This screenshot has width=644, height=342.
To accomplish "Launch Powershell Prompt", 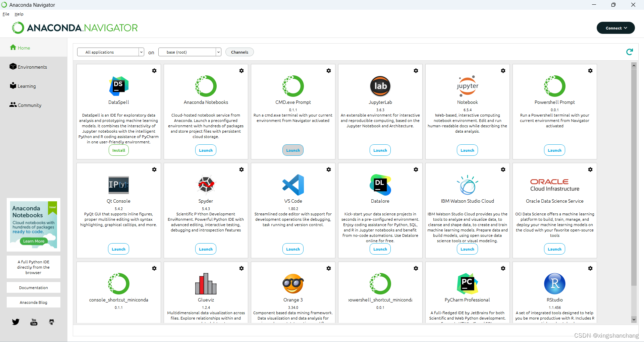I will (555, 150).
